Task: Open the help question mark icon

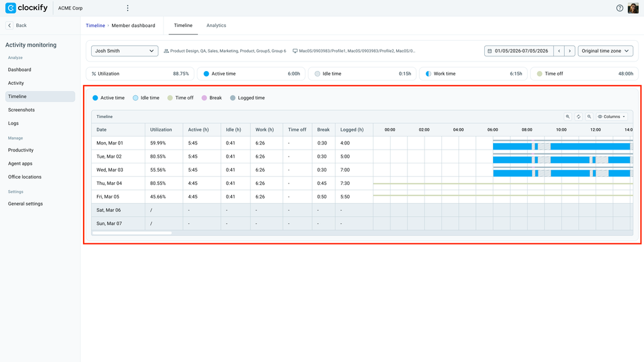Action: pyautogui.click(x=619, y=8)
